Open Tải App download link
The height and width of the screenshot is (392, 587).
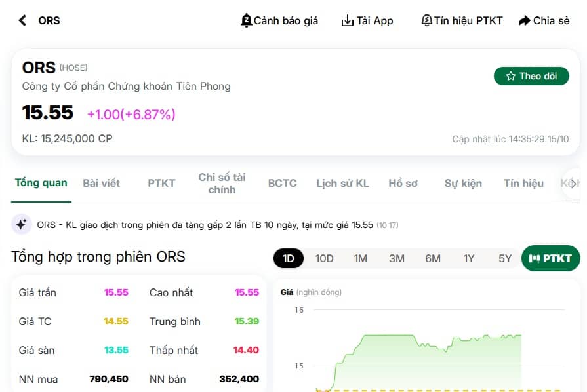367,20
